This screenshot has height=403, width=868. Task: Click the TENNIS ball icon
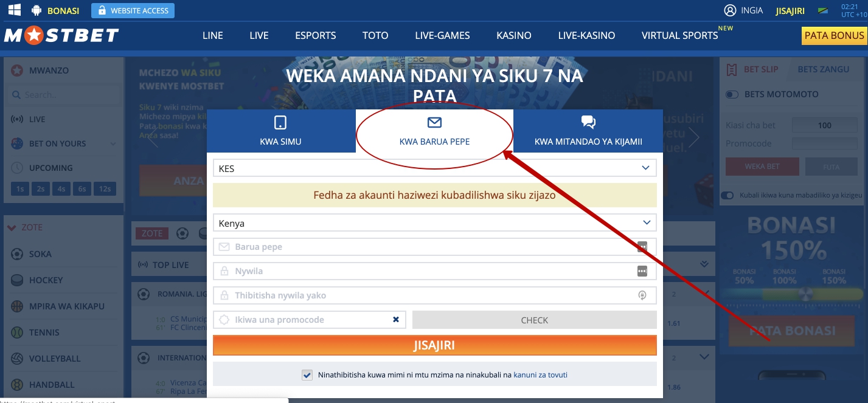tap(17, 332)
